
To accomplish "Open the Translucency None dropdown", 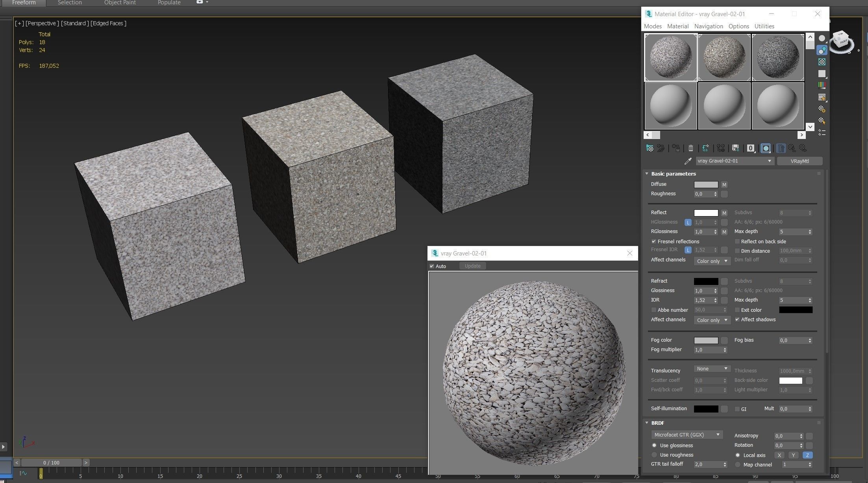I will [x=712, y=369].
